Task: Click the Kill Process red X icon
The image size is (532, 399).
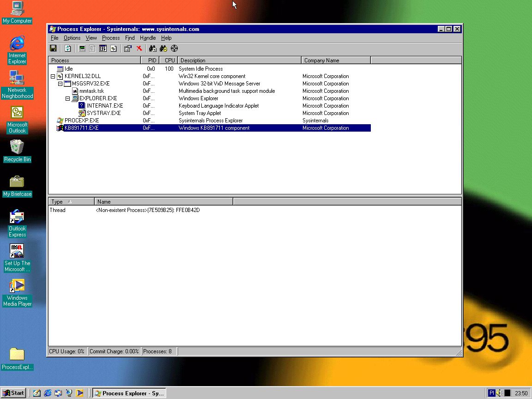Action: (x=139, y=48)
